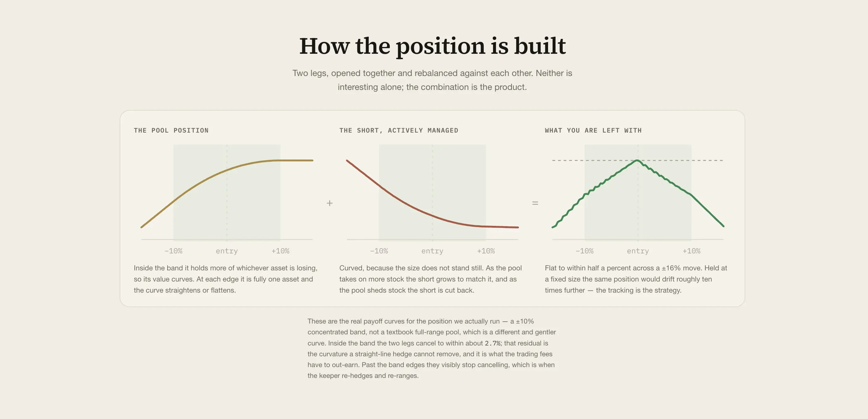The image size is (868, 419).
Task: Click the heading 'How the position is built'
Action: (x=432, y=46)
